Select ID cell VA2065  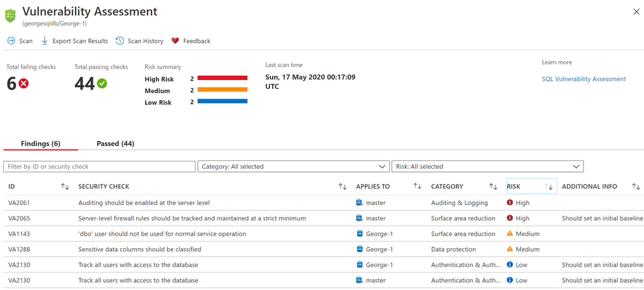(19, 218)
